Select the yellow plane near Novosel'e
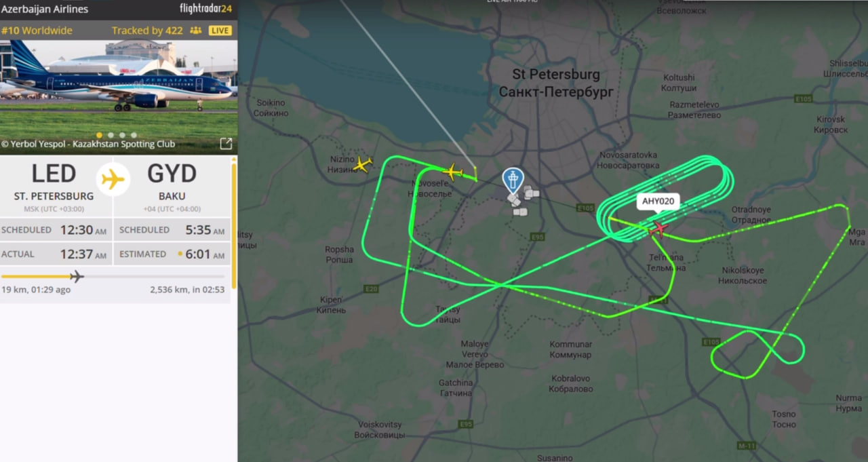This screenshot has width=868, height=462. 453,171
